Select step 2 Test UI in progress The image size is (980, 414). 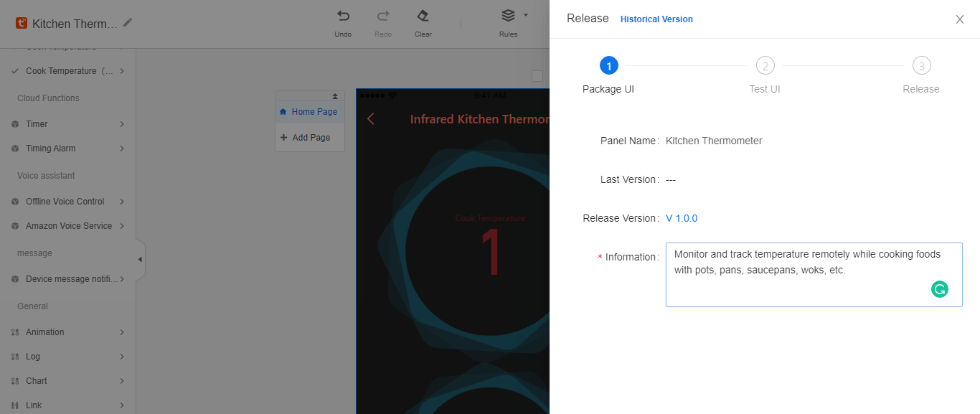[x=765, y=66]
